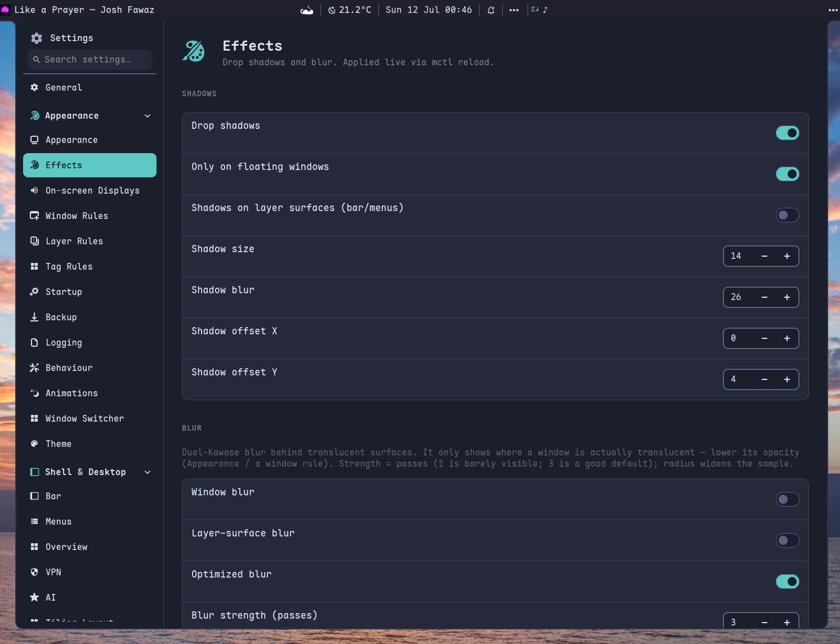Click the notification bell in top bar
Viewport: 840px width, 644px height.
pos(491,10)
